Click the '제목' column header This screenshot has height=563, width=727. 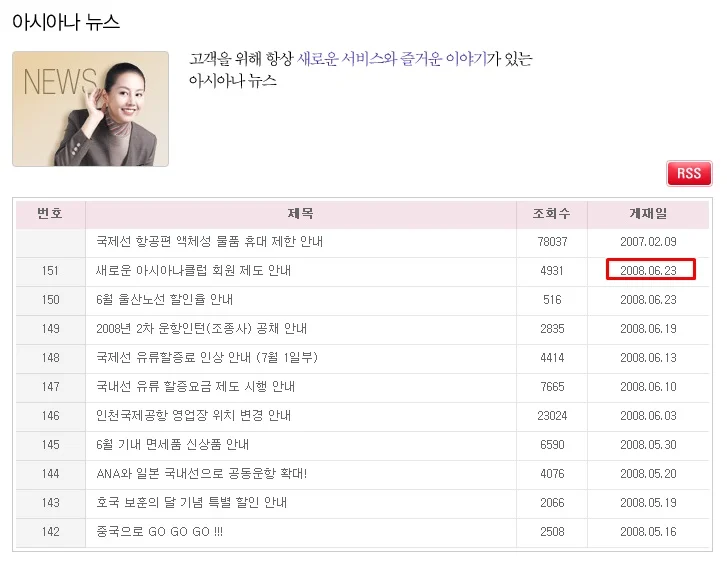[x=301, y=214]
